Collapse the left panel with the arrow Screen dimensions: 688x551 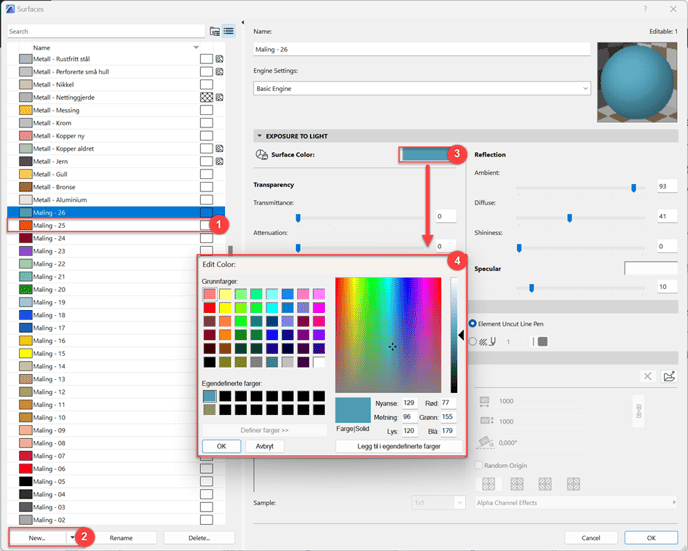click(x=243, y=22)
